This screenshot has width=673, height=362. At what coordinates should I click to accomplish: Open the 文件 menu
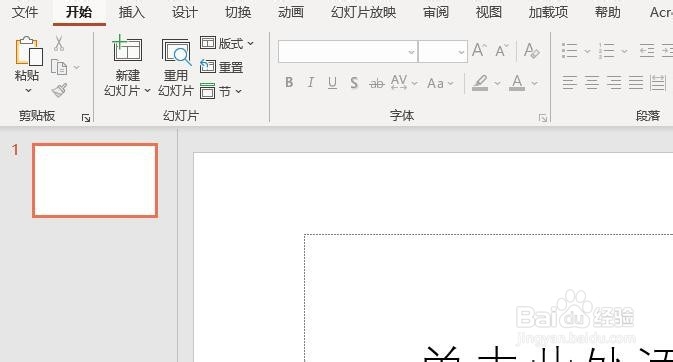click(x=25, y=12)
